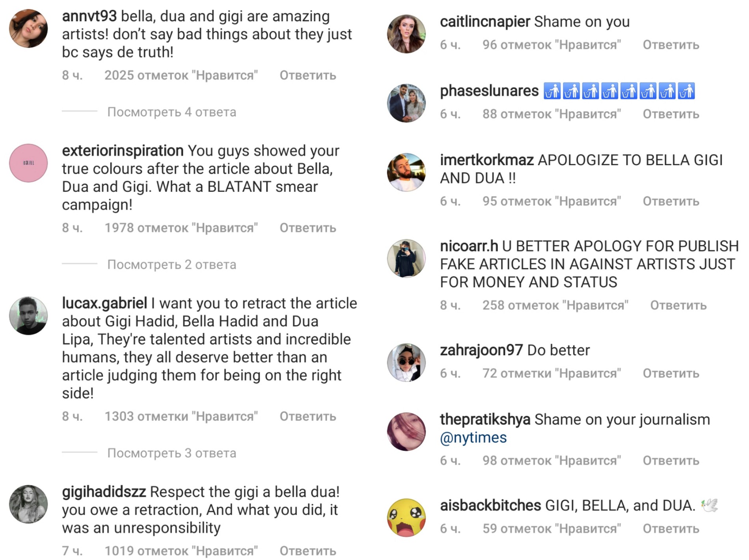Image resolution: width=749 pixels, height=560 pixels.
Task: Open the @nytimes mention link
Action: click(473, 438)
